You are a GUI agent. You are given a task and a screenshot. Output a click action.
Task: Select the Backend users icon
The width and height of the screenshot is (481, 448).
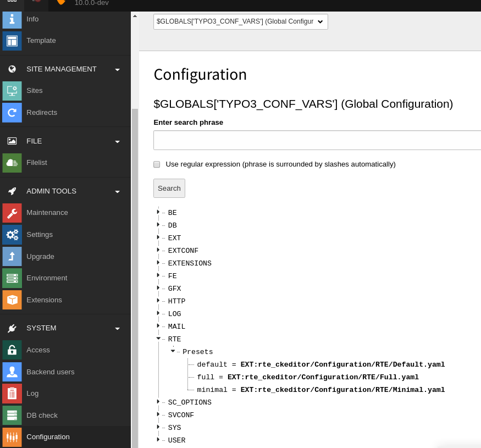pyautogui.click(x=12, y=372)
